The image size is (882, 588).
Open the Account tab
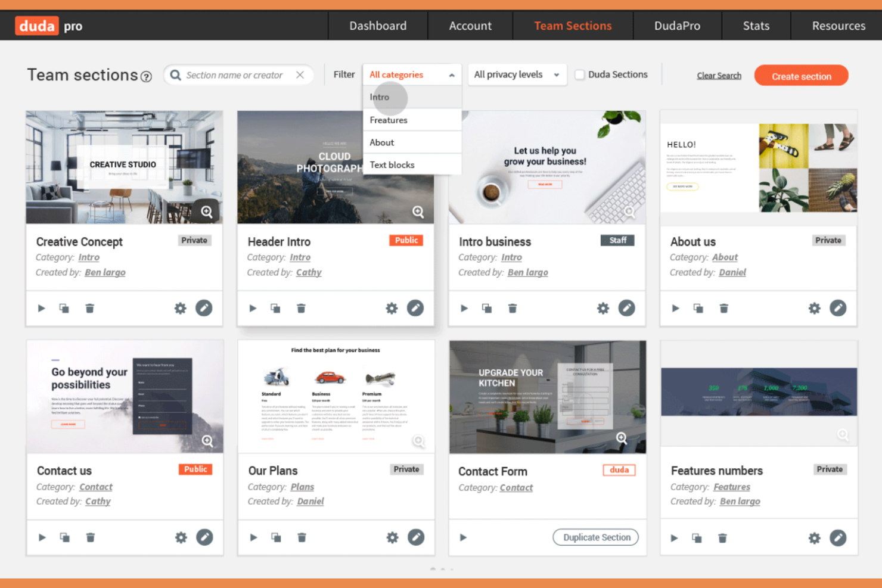tap(470, 26)
